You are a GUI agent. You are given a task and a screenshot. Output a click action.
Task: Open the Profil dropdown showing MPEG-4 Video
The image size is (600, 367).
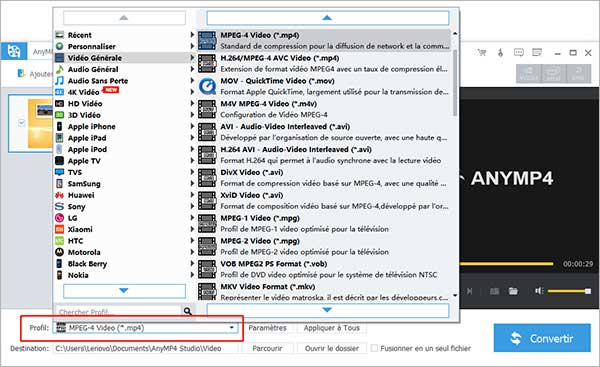click(x=145, y=328)
